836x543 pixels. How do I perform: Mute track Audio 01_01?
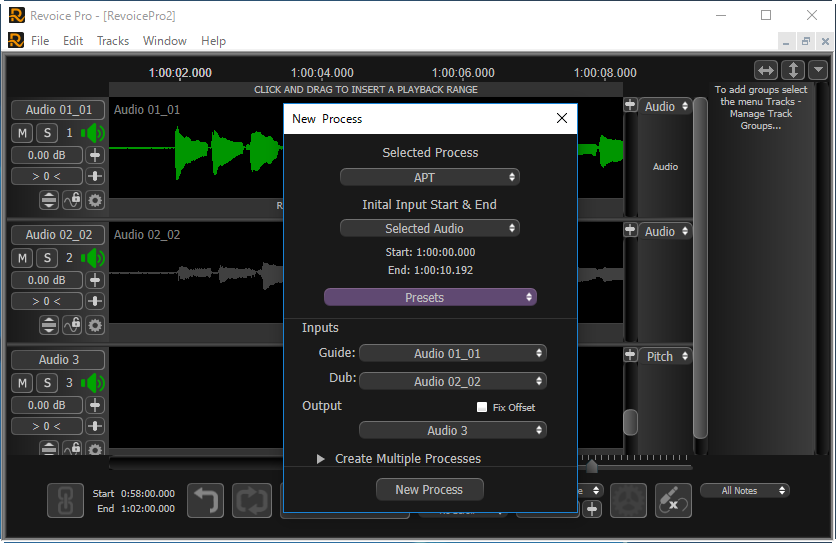click(22, 133)
